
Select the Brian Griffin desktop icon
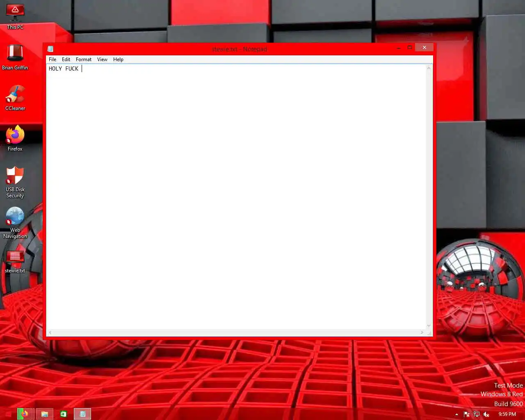[x=15, y=57]
